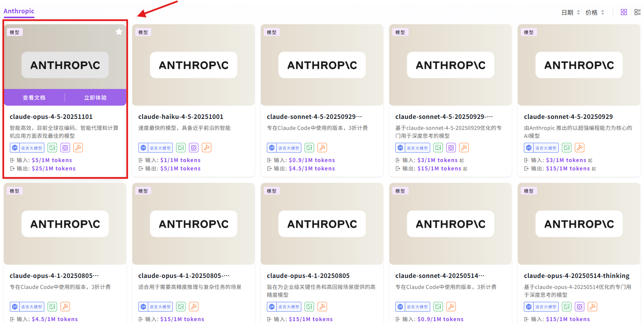The image size is (644, 323).
Task: Click orange hammer icon under claude-sonnet-4-20250514 card
Action: (451, 307)
